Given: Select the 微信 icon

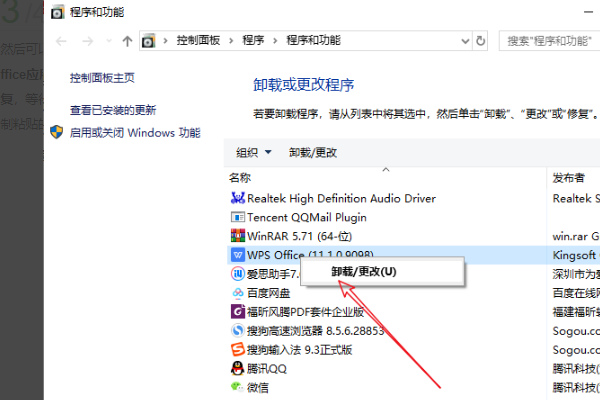Looking at the screenshot, I should 238,387.
